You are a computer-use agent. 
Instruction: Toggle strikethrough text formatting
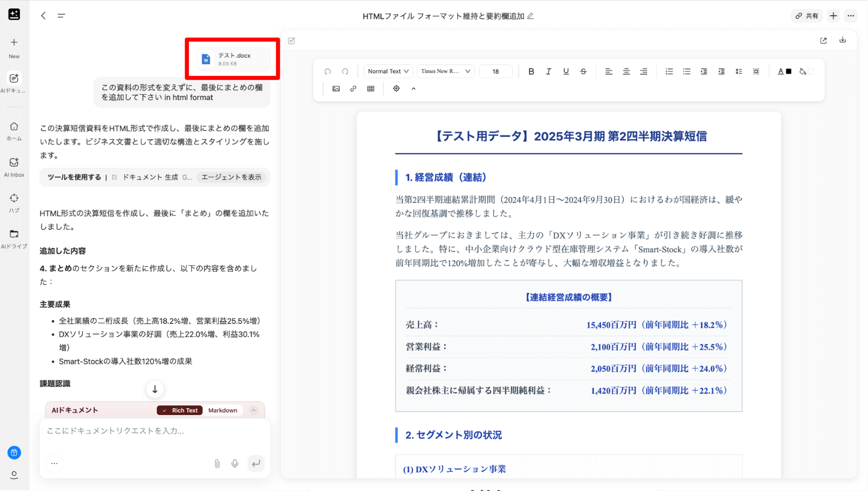583,71
